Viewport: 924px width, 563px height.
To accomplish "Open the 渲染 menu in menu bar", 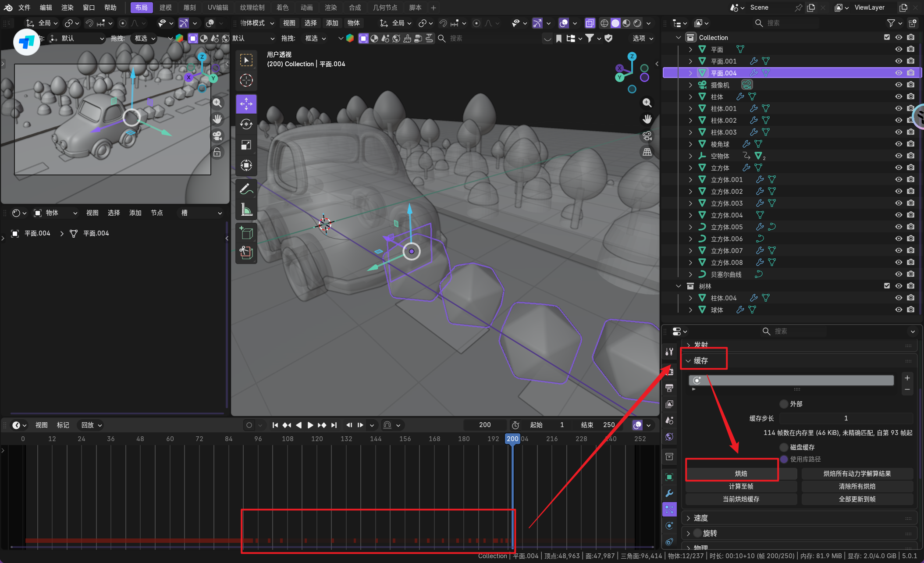I will 67,7.
